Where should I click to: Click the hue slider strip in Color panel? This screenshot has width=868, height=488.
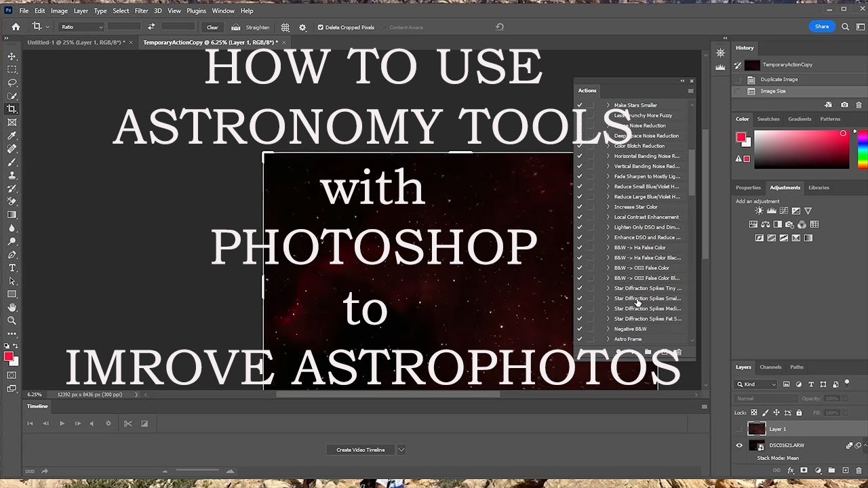[x=861, y=150]
